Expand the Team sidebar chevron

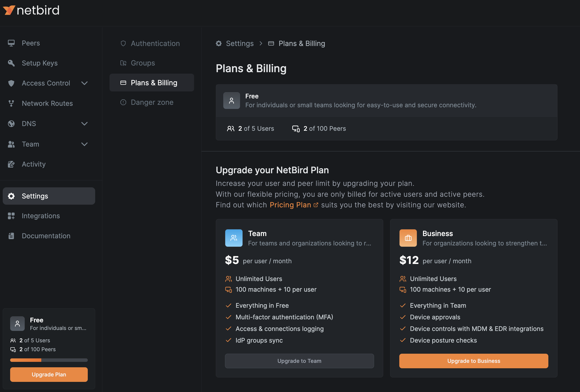tap(84, 144)
